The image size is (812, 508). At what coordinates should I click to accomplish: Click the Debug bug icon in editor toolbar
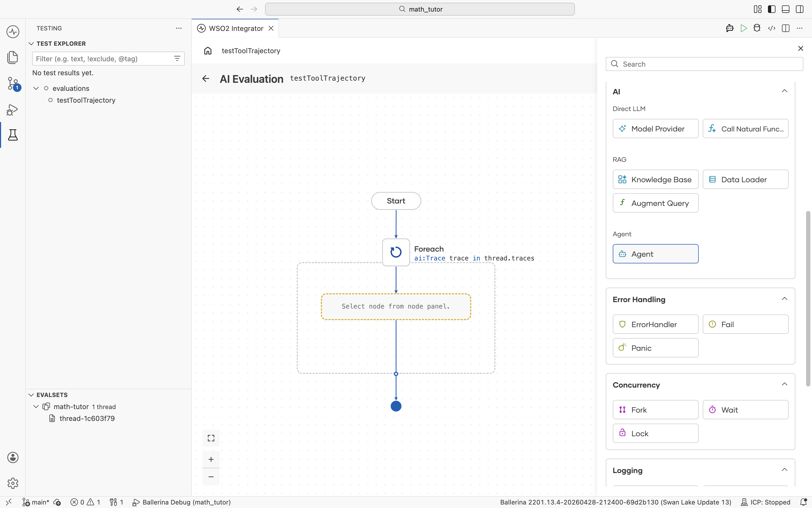click(x=757, y=28)
